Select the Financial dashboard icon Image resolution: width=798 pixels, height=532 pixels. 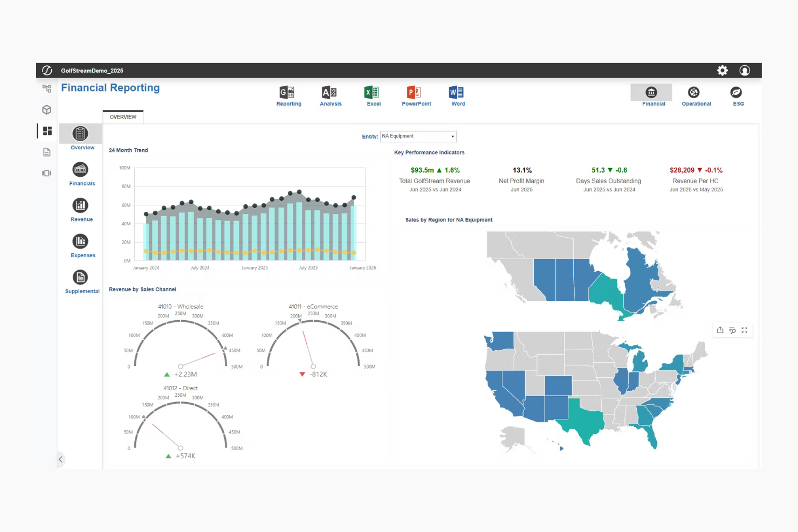[651, 93]
